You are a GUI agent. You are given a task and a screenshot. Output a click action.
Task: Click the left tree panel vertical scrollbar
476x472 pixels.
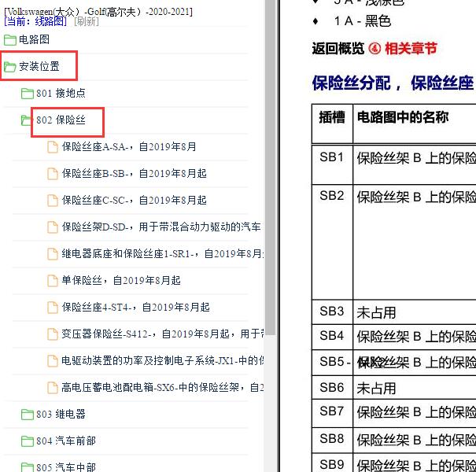(x=270, y=167)
